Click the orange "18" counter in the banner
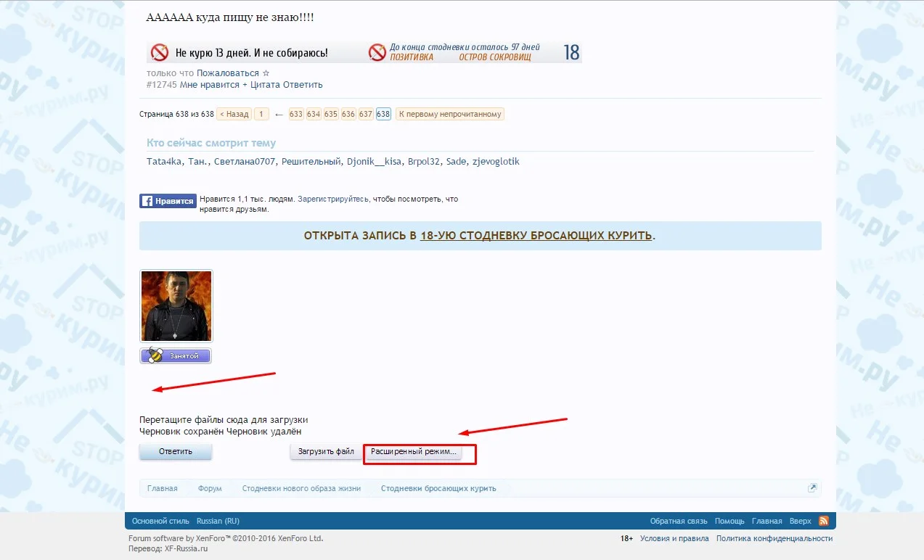924x560 pixels. click(x=571, y=52)
